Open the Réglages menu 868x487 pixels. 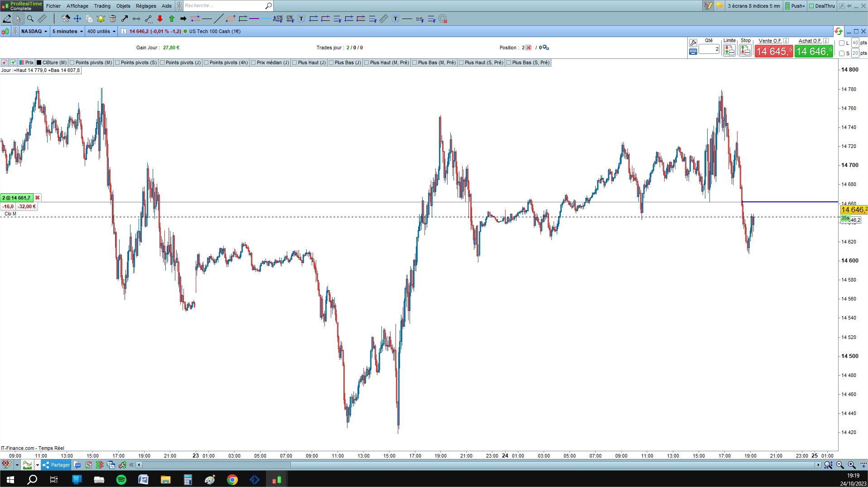146,6
